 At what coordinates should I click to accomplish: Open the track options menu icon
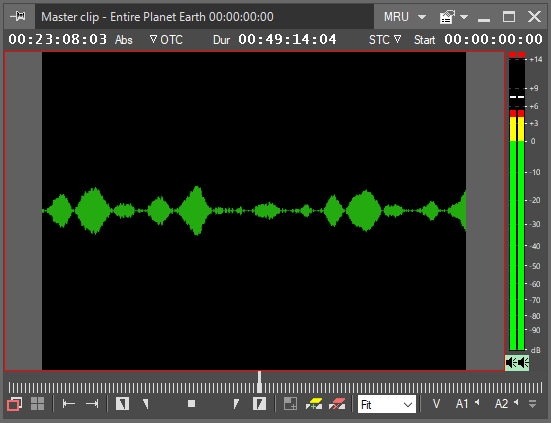(x=533, y=404)
